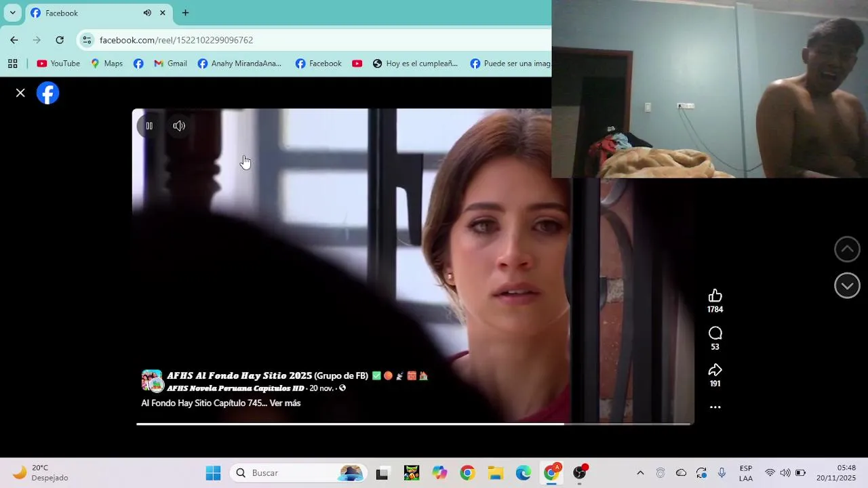Open the reel three-dot more options

point(715,407)
